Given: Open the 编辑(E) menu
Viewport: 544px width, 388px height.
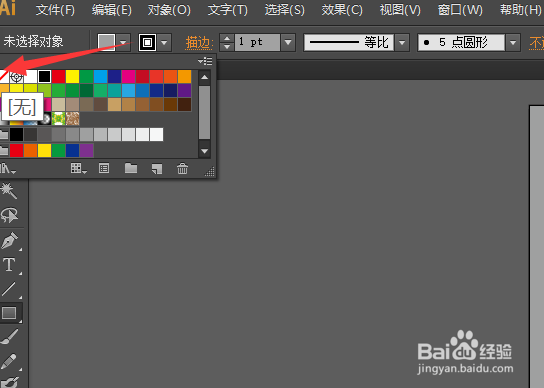Looking at the screenshot, I should (x=112, y=10).
